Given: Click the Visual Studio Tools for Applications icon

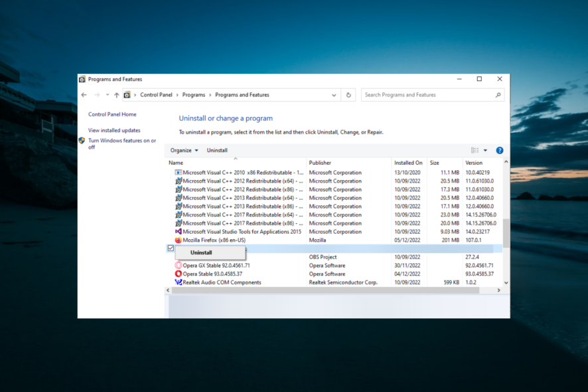Looking at the screenshot, I should tap(178, 232).
